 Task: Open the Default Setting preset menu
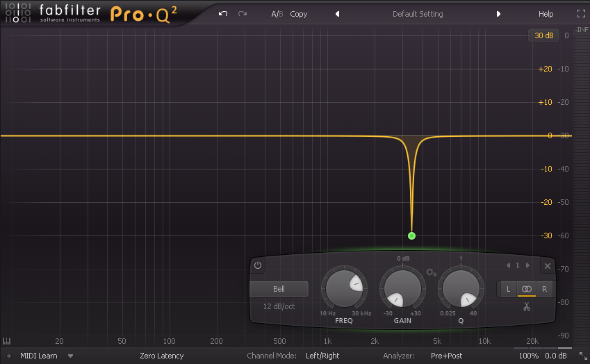[418, 14]
